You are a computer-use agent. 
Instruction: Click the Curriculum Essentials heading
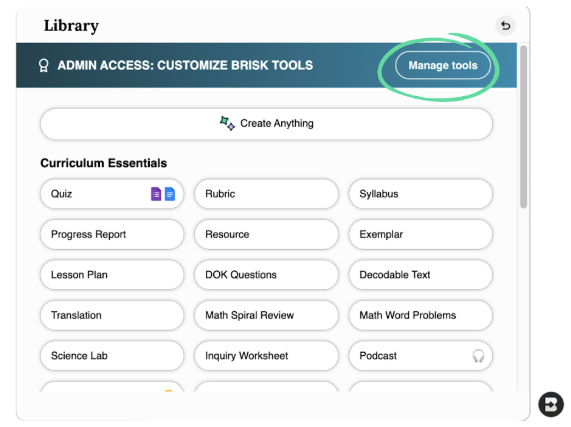click(x=103, y=163)
